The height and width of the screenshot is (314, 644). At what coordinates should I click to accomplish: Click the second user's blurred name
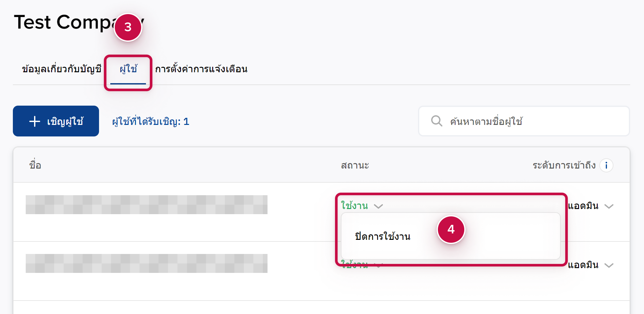146,263
